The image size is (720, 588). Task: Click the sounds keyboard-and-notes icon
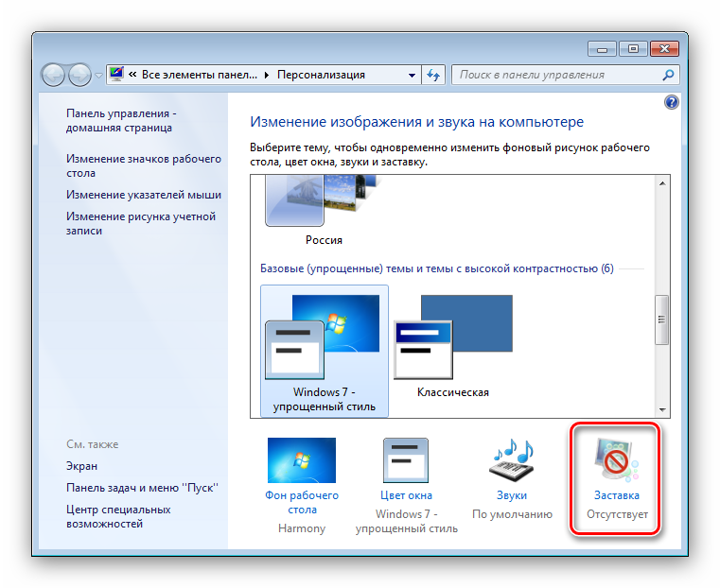tap(512, 460)
